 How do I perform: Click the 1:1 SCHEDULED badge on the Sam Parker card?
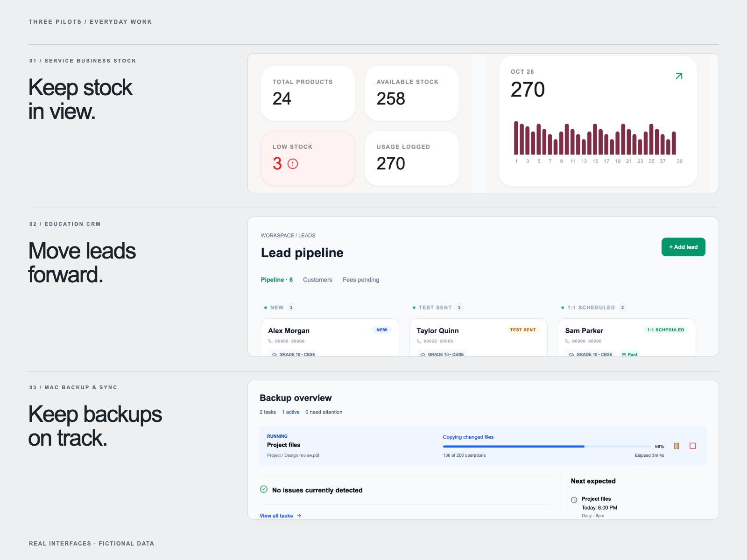pos(666,330)
